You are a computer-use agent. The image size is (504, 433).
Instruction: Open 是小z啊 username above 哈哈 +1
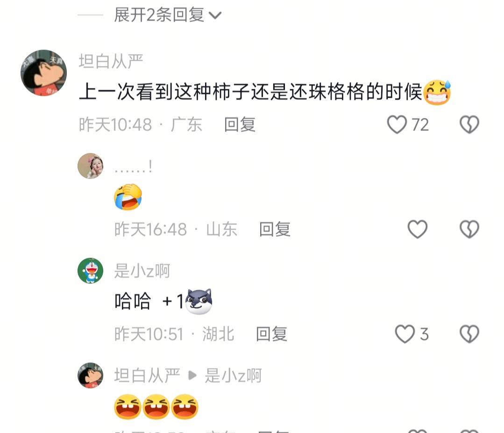click(x=142, y=271)
